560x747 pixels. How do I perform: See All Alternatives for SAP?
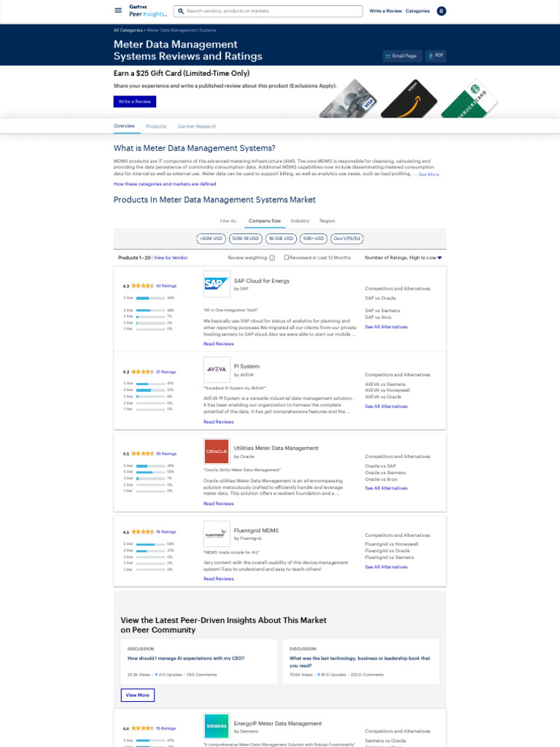pyautogui.click(x=386, y=327)
